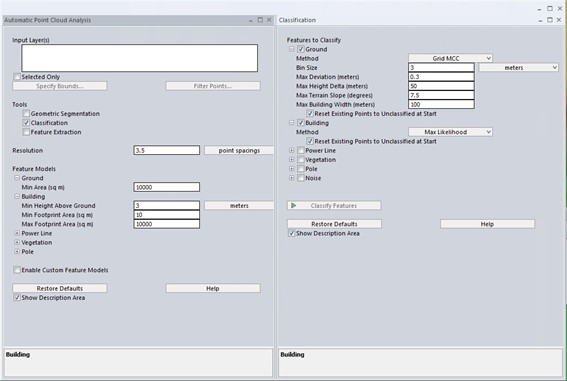Click Restore Defaults in Analysis panel

[x=60, y=288]
